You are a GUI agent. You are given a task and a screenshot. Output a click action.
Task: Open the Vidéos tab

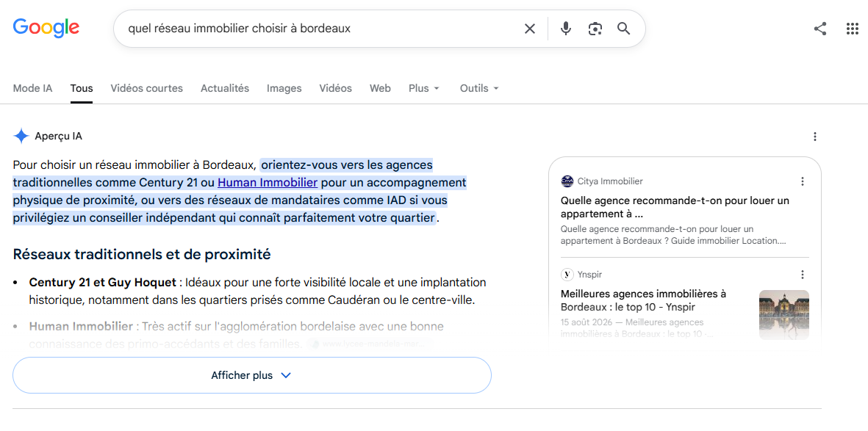coord(335,89)
